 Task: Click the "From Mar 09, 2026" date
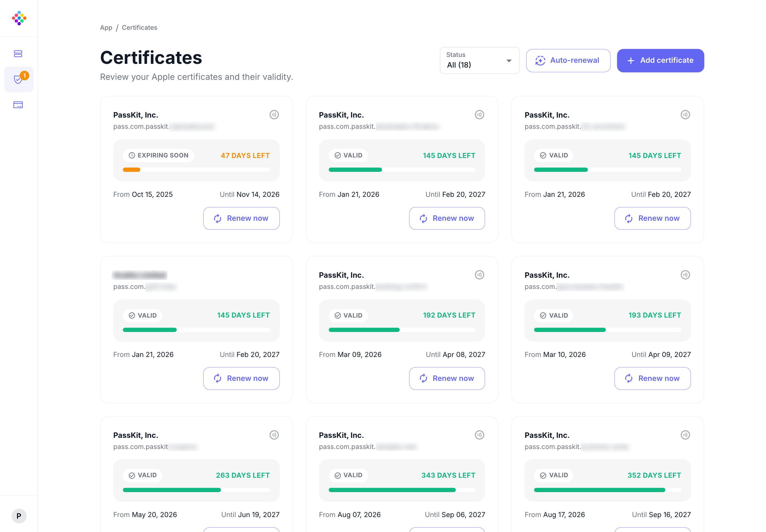tap(350, 355)
